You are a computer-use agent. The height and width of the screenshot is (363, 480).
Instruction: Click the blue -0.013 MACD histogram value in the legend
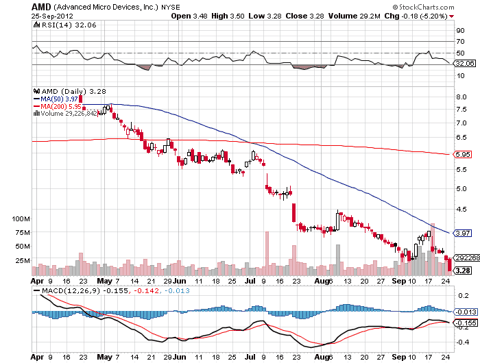pyautogui.click(x=177, y=291)
